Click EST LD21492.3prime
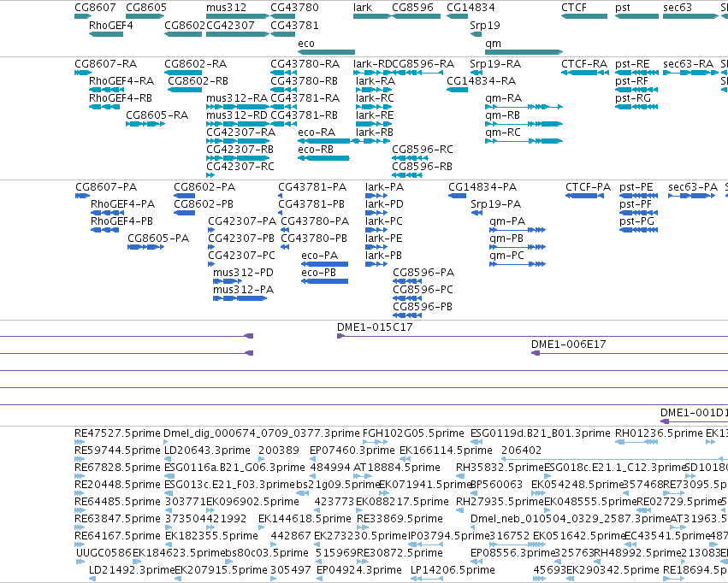This screenshot has width=728, height=583. tap(92, 579)
